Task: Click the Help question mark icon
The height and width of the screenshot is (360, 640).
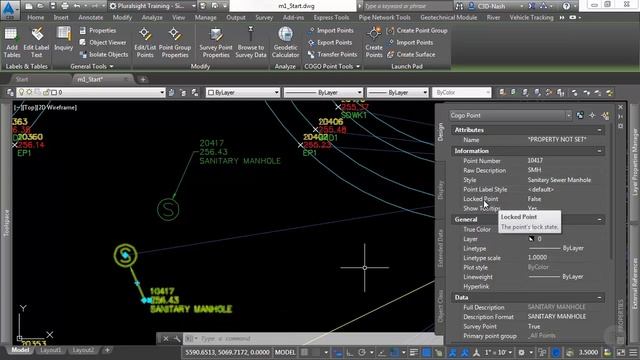Action: (566, 6)
